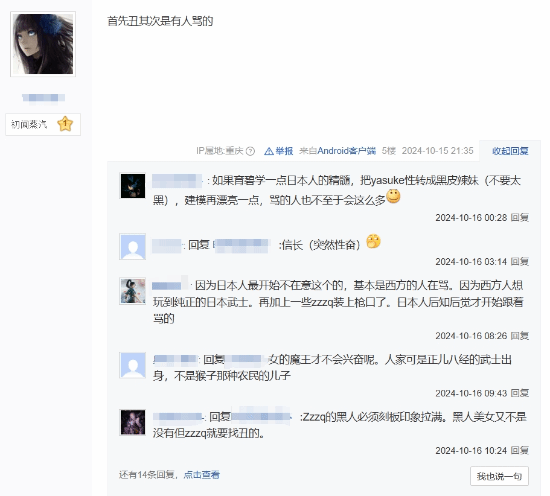Reply to the 09:43 comment
Image resolution: width=550 pixels, height=496 pixels.
pyautogui.click(x=519, y=393)
